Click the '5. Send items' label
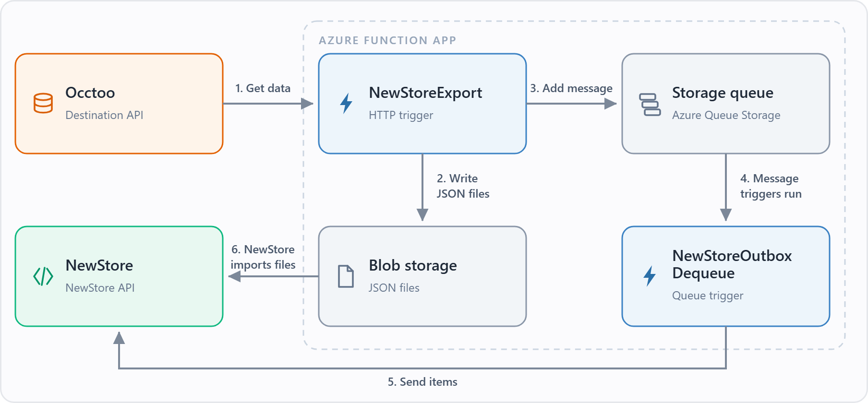Image resolution: width=868 pixels, height=403 pixels. point(422,382)
